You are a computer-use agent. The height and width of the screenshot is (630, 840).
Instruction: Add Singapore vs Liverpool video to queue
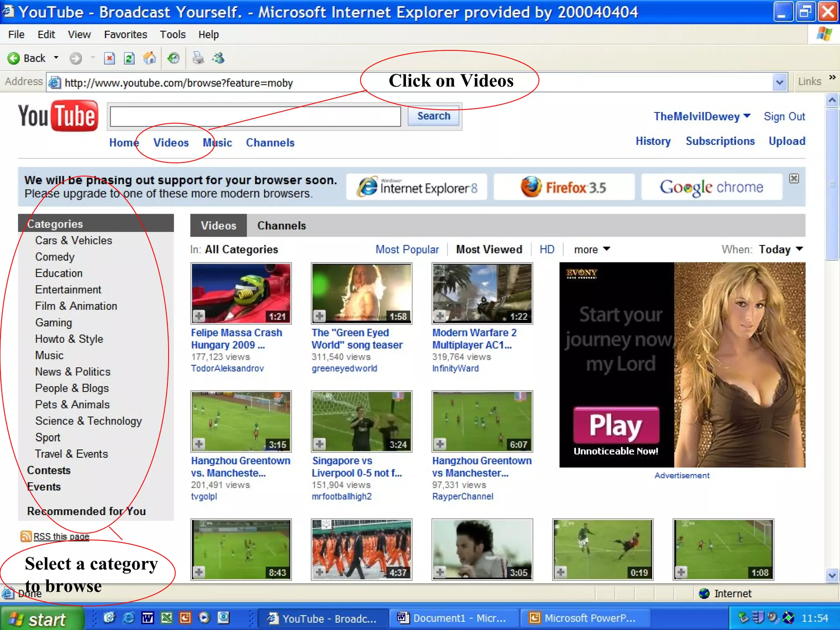(320, 444)
